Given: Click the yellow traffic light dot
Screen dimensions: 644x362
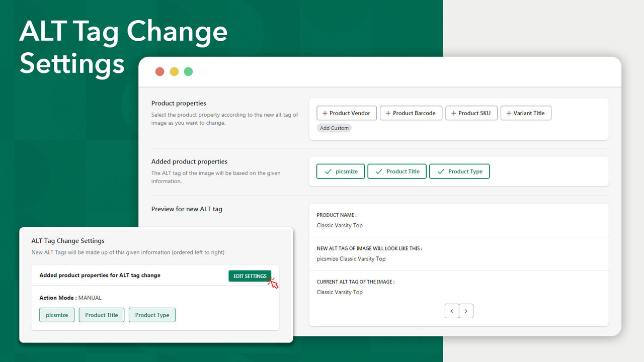Looking at the screenshot, I should (174, 71).
